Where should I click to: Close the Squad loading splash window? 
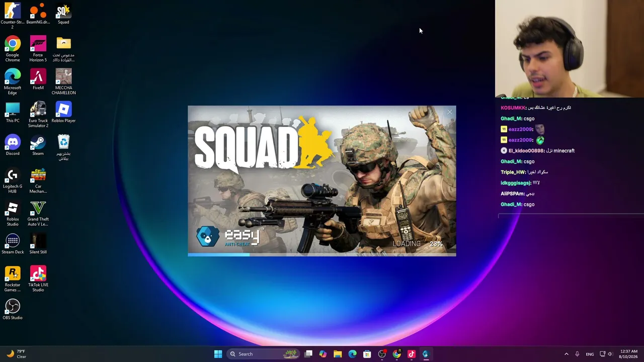pos(449,112)
